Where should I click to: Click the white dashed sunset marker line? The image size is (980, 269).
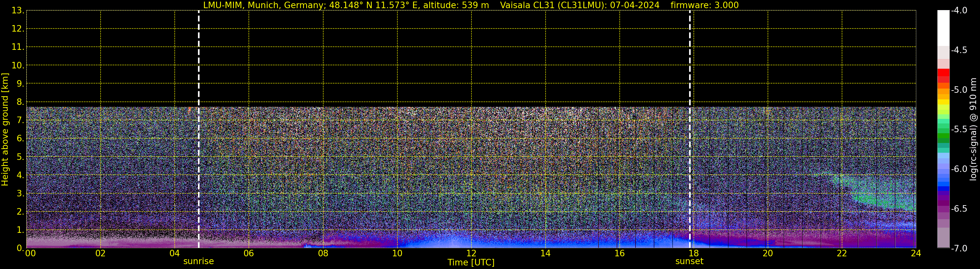[690, 130]
